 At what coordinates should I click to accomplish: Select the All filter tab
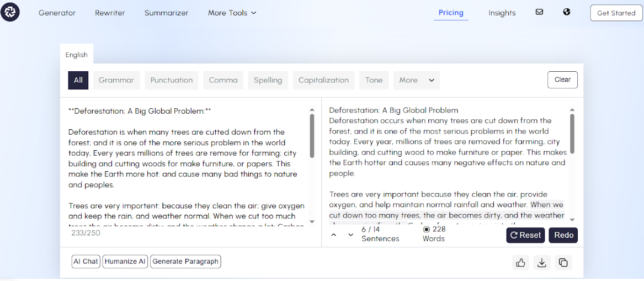pos(78,80)
